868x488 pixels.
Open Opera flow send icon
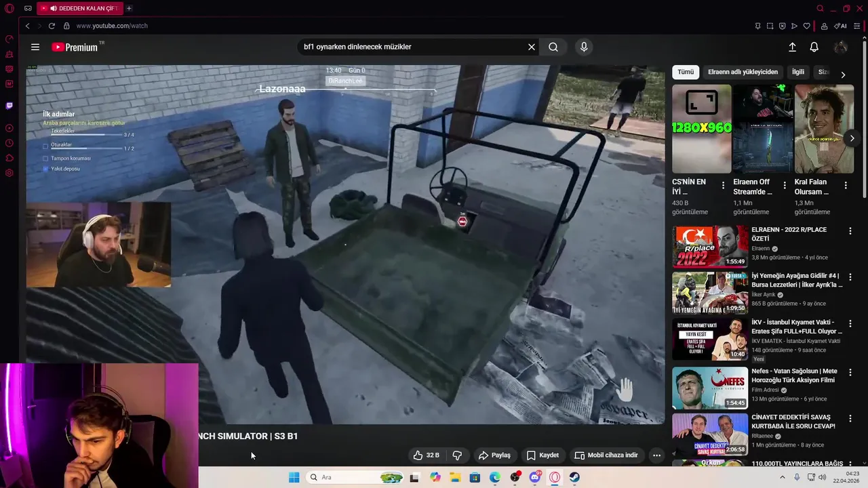794,26
